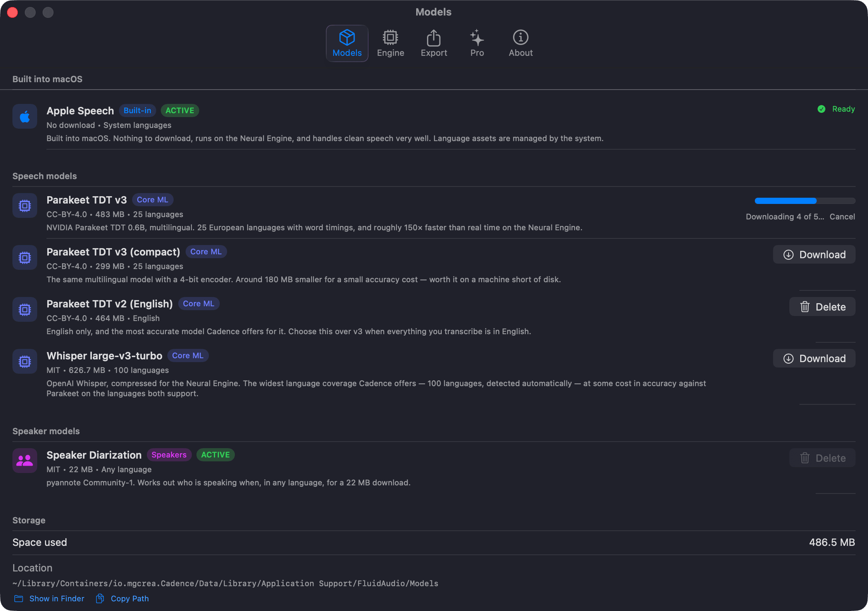The width and height of the screenshot is (868, 611).
Task: Click the Apple Speech title
Action: point(80,110)
